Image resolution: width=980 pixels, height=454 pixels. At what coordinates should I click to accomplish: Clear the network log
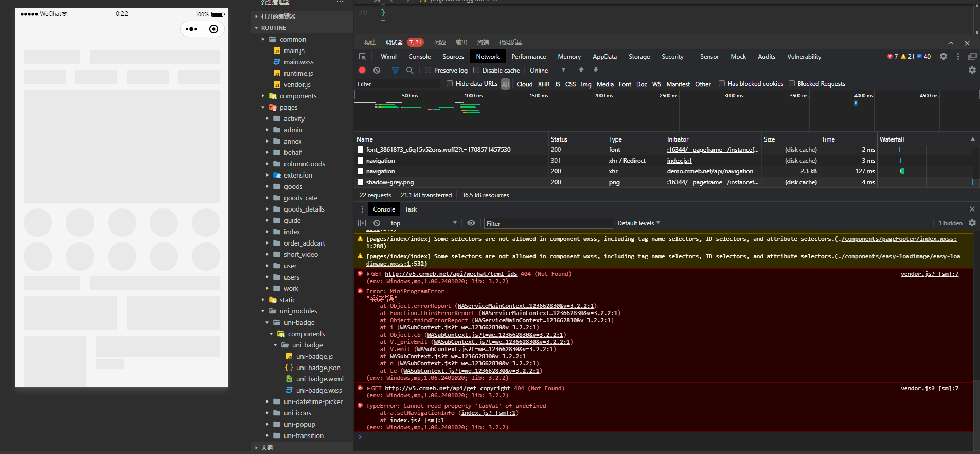pos(377,71)
